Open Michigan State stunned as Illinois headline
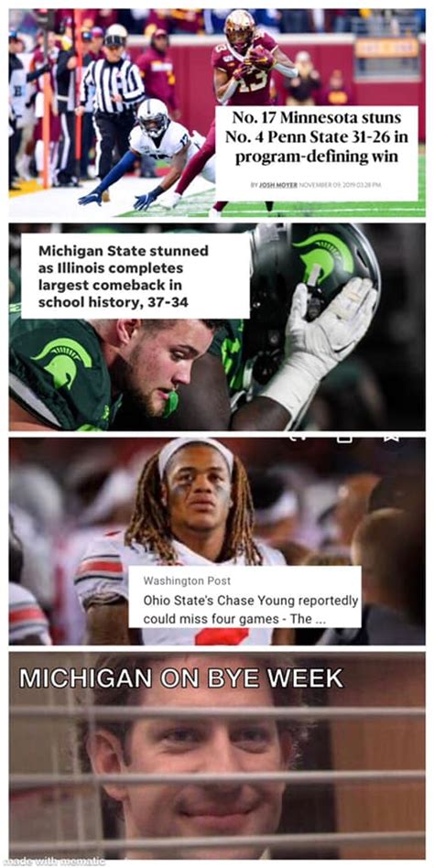 coord(124,277)
